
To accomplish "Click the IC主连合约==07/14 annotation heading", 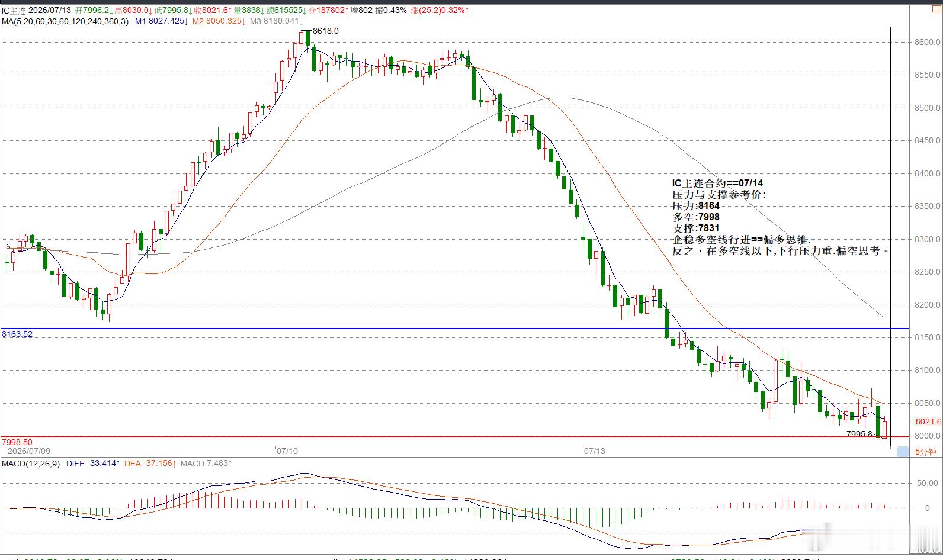I will (x=717, y=184).
